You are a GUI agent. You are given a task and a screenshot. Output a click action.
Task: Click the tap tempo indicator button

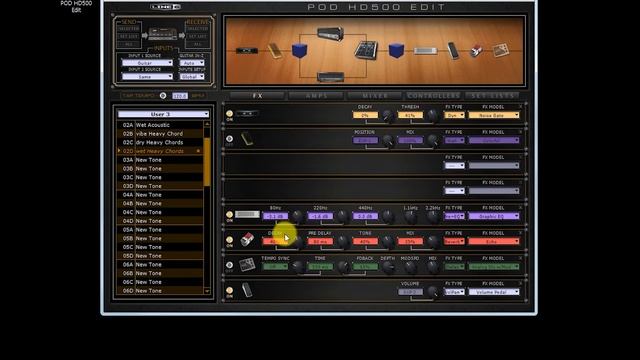163,96
